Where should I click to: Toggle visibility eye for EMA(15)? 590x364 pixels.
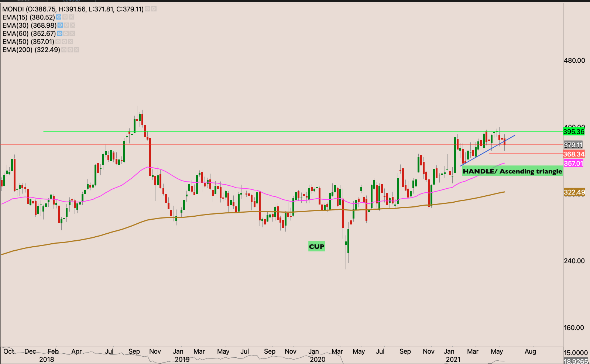coord(59,17)
